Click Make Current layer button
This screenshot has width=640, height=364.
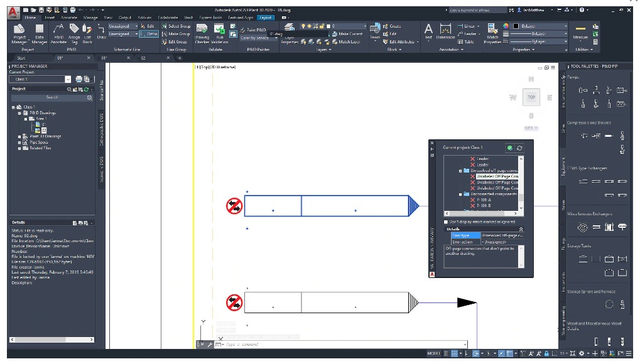tap(347, 34)
